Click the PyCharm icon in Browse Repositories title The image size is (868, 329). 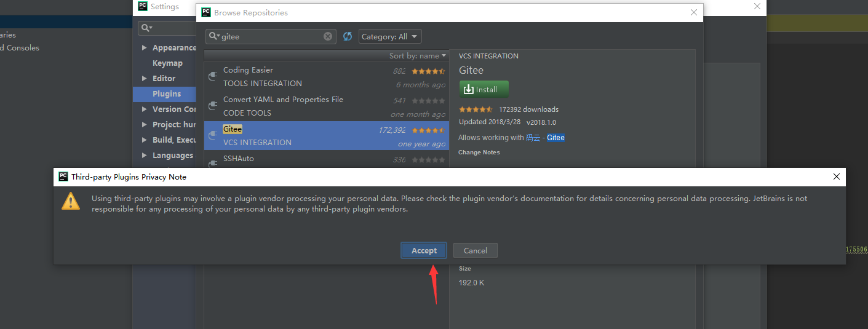coord(205,12)
